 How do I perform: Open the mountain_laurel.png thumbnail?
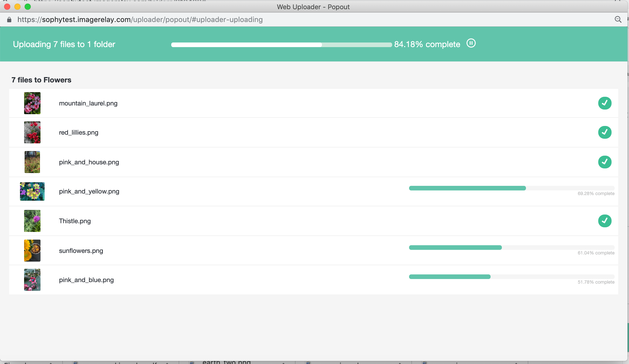[32, 103]
